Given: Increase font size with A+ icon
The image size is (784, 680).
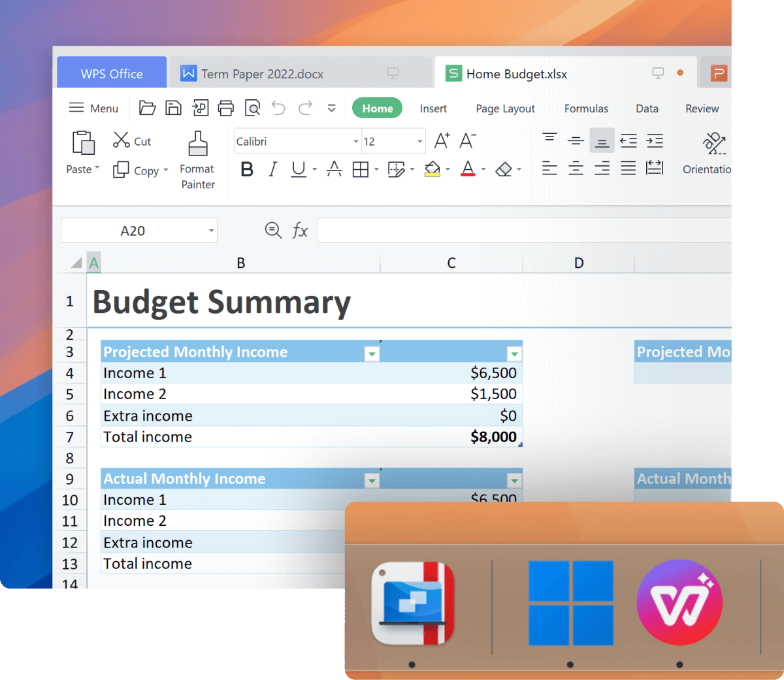Looking at the screenshot, I should [x=442, y=140].
